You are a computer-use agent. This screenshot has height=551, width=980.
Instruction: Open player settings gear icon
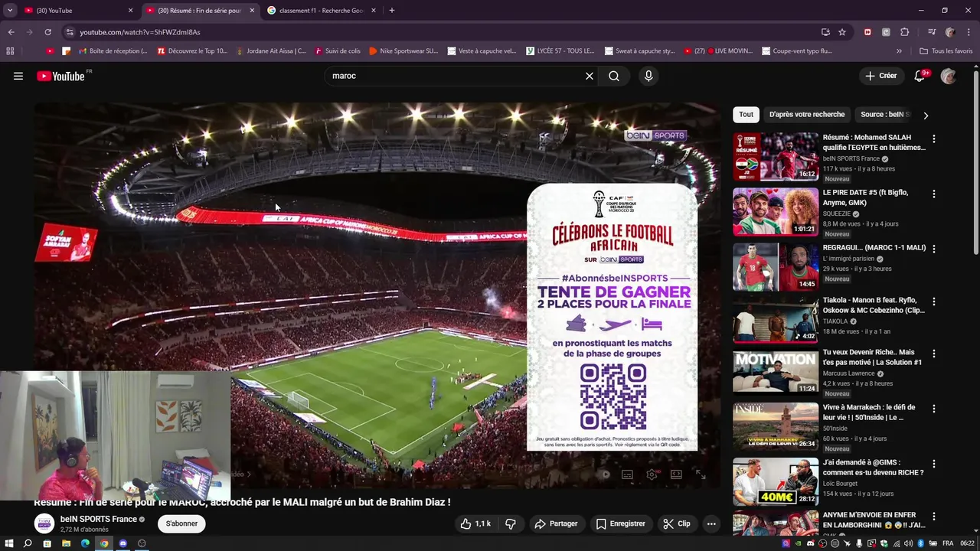tap(652, 474)
